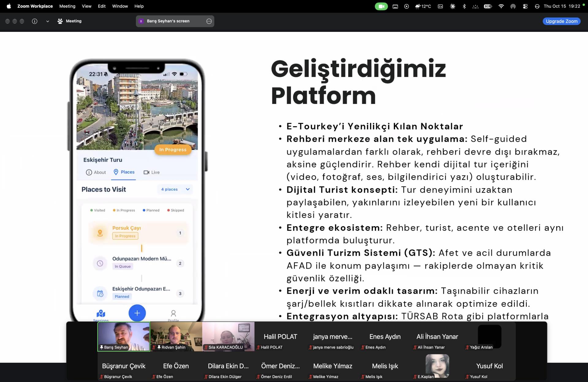The height and width of the screenshot is (382, 588).
Task: Select the About tab in phone mockup
Action: tap(96, 172)
